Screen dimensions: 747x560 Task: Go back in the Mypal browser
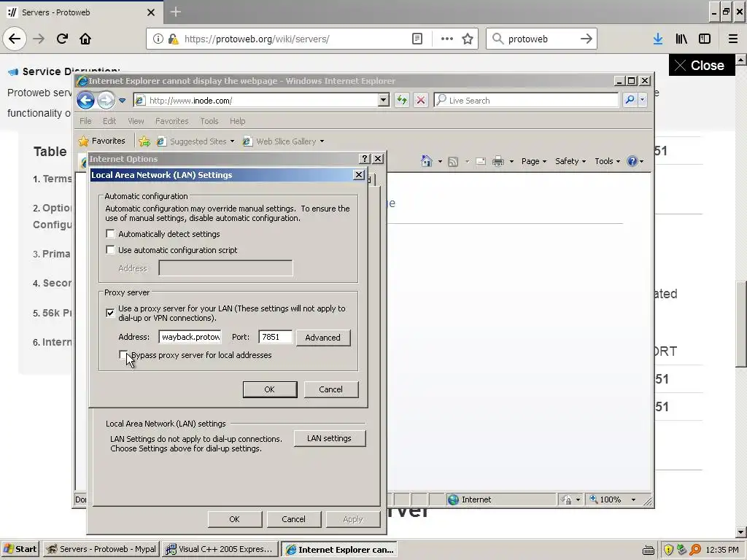pos(15,39)
